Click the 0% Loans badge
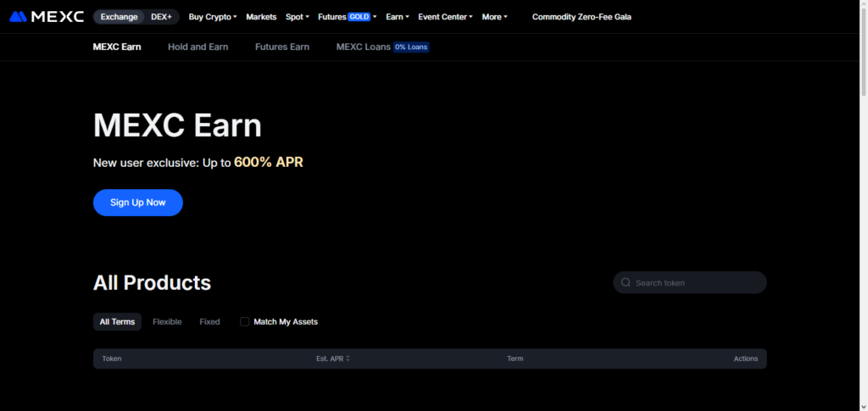 (x=411, y=47)
